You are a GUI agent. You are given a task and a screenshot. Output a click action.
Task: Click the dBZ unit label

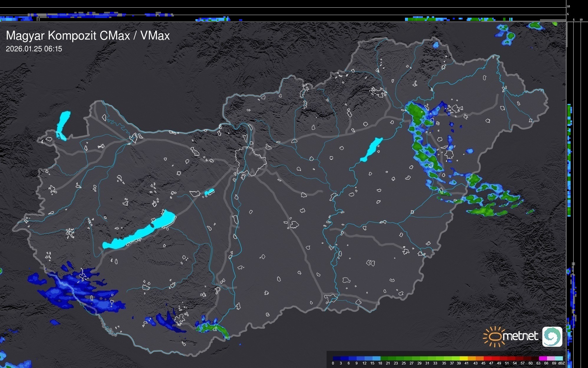(561, 363)
